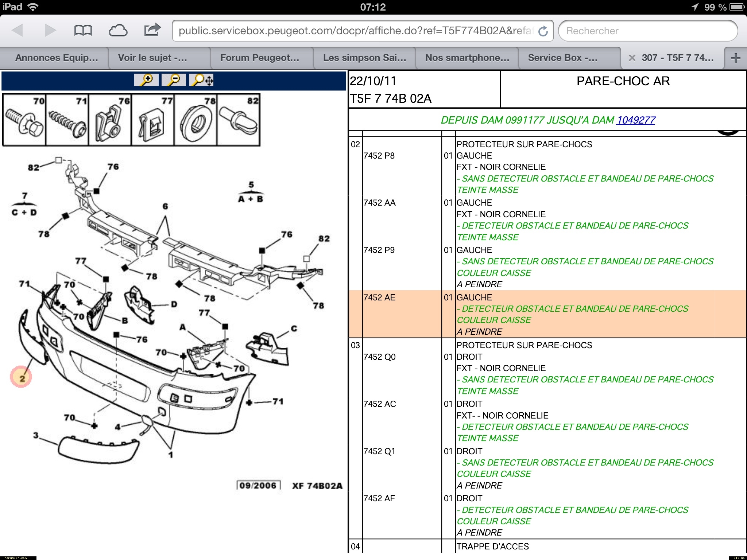The height and width of the screenshot is (560, 747).
Task: Follow the DAM 1049277 link
Action: [x=636, y=120]
